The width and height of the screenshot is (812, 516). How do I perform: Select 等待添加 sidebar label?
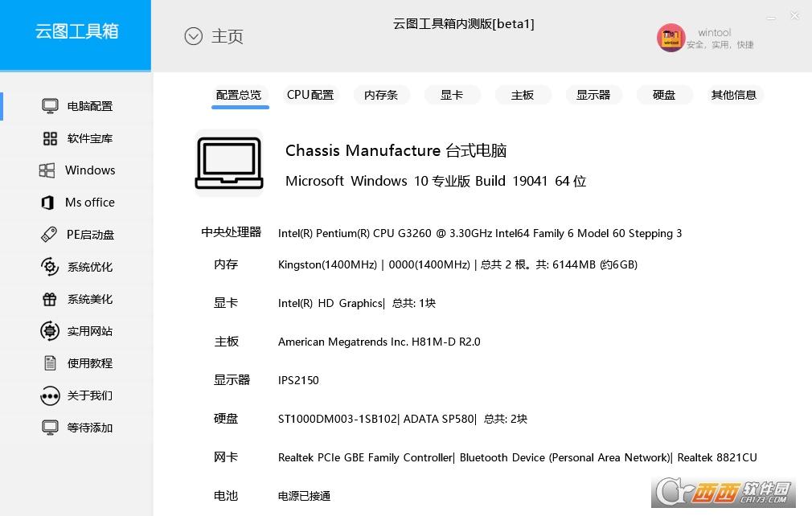(x=90, y=428)
